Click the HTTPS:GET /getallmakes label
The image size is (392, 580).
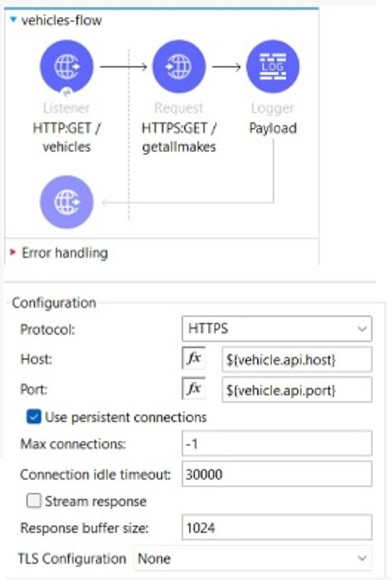coord(179,138)
